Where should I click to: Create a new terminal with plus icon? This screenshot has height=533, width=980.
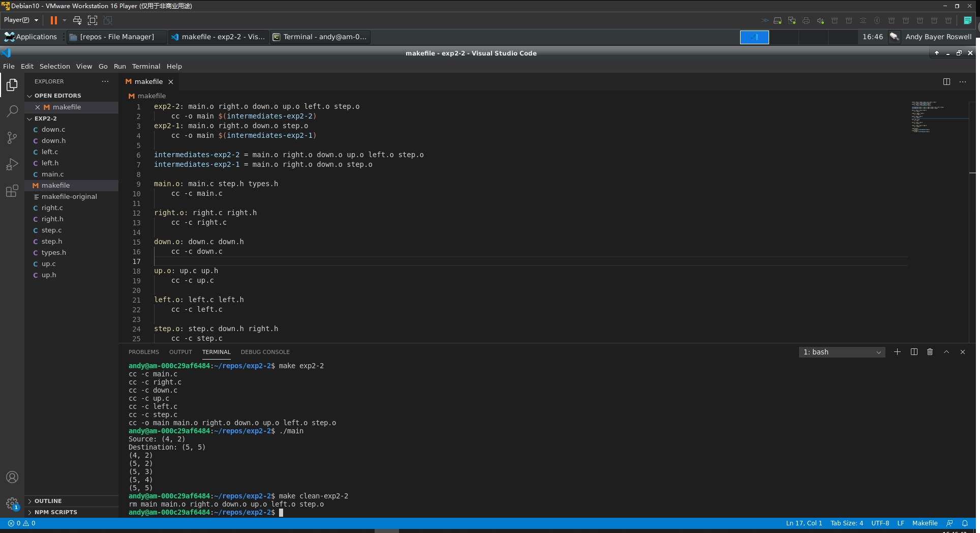898,352
